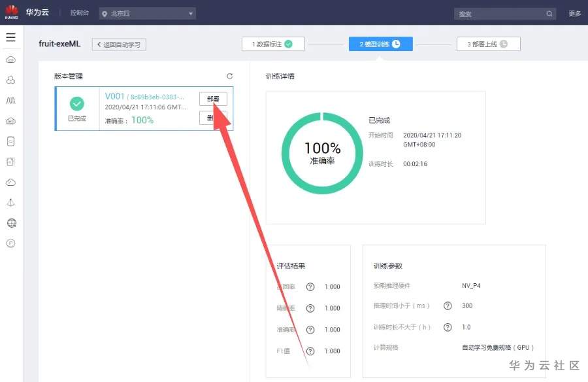The width and height of the screenshot is (588, 382).
Task: Click the training duration limit 1.0
Action: click(466, 327)
